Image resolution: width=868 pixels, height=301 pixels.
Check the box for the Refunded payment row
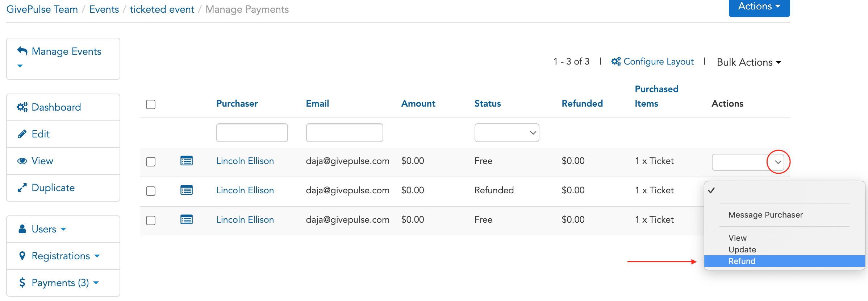pyautogui.click(x=151, y=191)
